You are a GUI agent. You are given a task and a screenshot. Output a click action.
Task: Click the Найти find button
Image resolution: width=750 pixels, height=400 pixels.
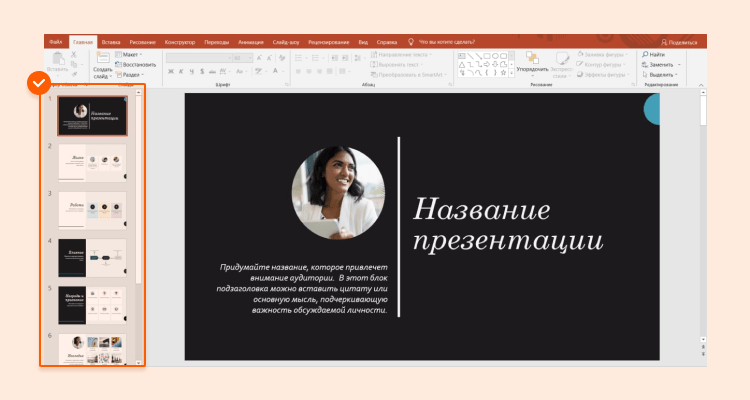click(x=653, y=55)
